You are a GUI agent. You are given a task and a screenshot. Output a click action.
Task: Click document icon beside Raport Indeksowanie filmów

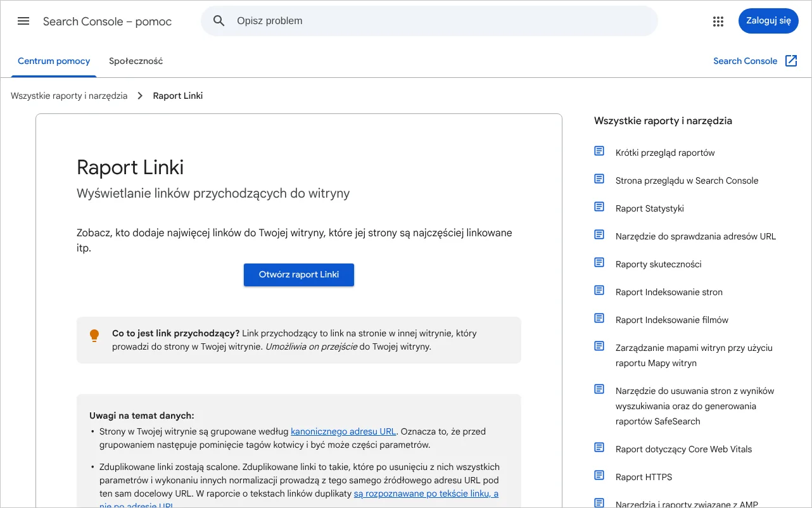[599, 318]
